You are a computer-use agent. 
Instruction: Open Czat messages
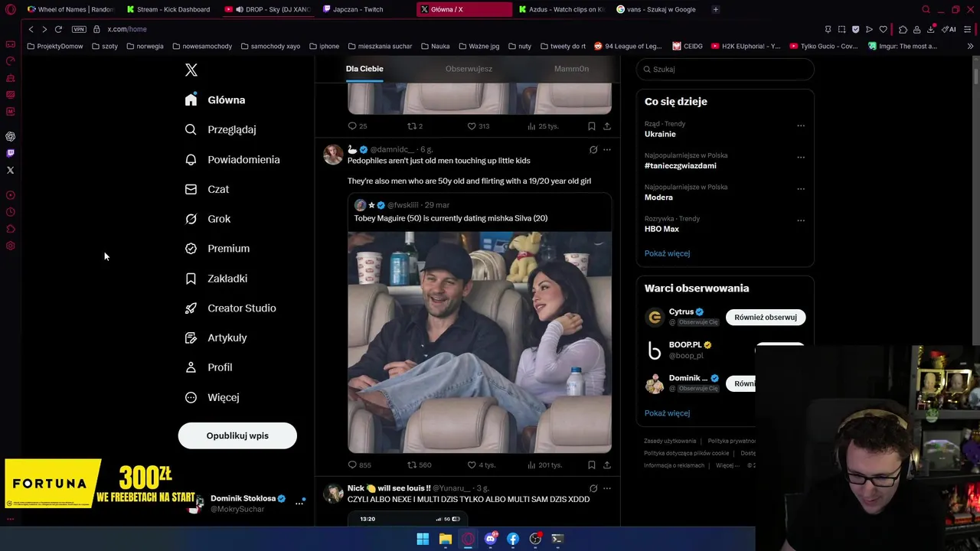coord(207,189)
